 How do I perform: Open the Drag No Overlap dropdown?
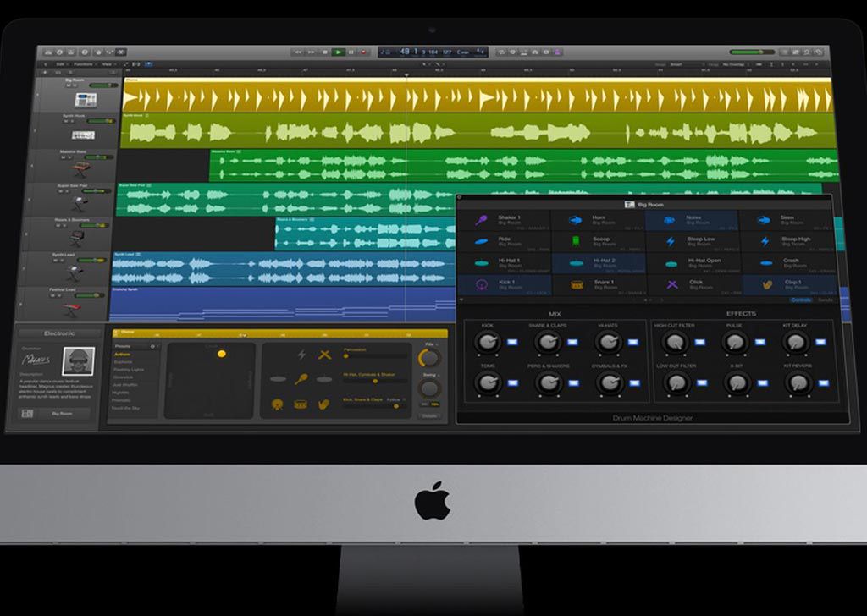pos(735,64)
